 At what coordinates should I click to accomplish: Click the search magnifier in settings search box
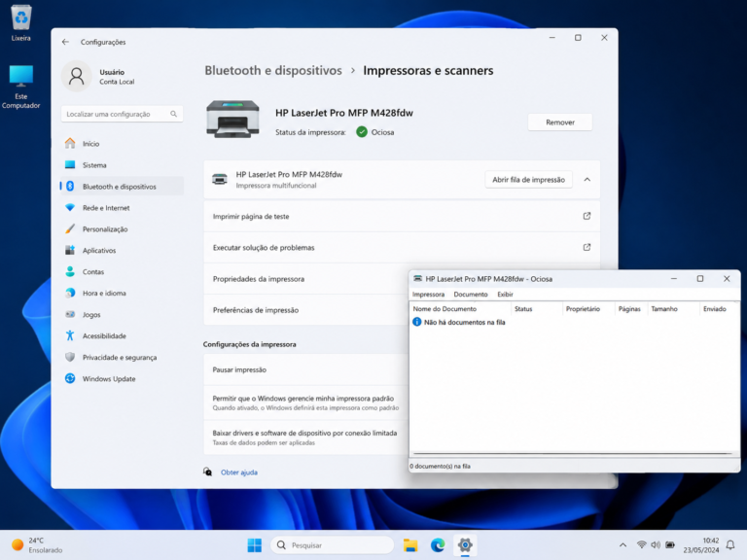(173, 114)
